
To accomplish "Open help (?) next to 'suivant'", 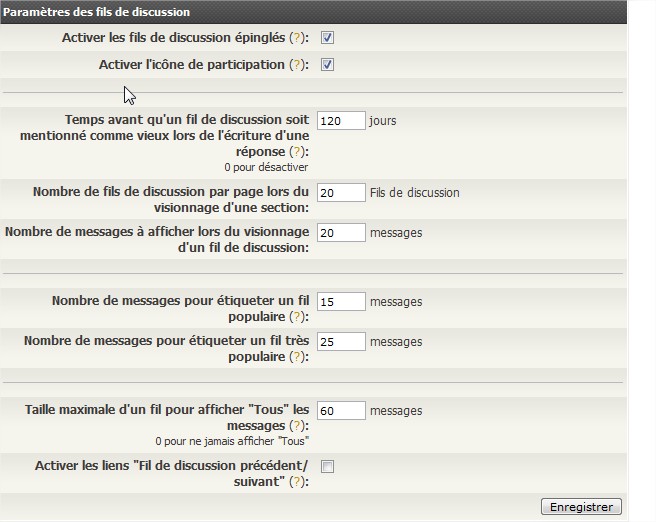I will 297,482.
